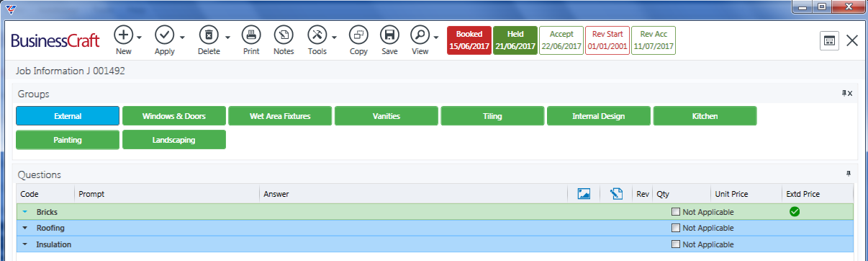Click the Copy icon
The height and width of the screenshot is (261, 868).
pyautogui.click(x=358, y=35)
